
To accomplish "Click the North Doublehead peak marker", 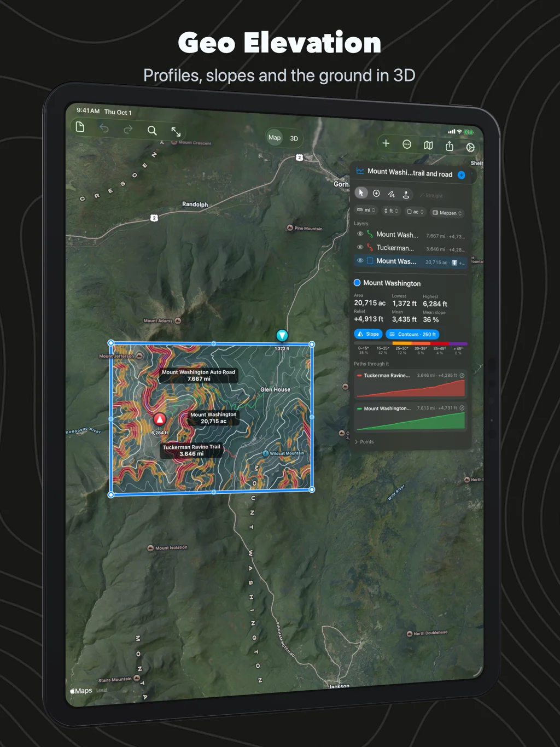I will 410,634.
